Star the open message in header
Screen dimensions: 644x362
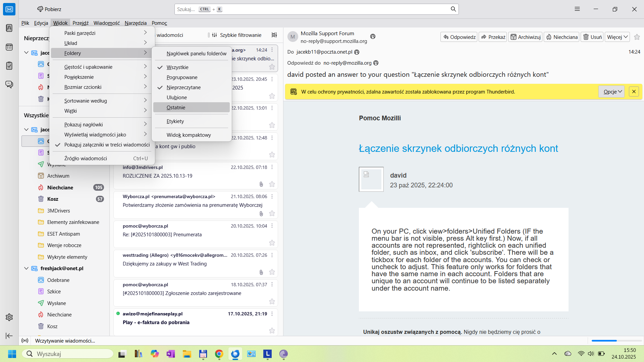click(x=637, y=37)
